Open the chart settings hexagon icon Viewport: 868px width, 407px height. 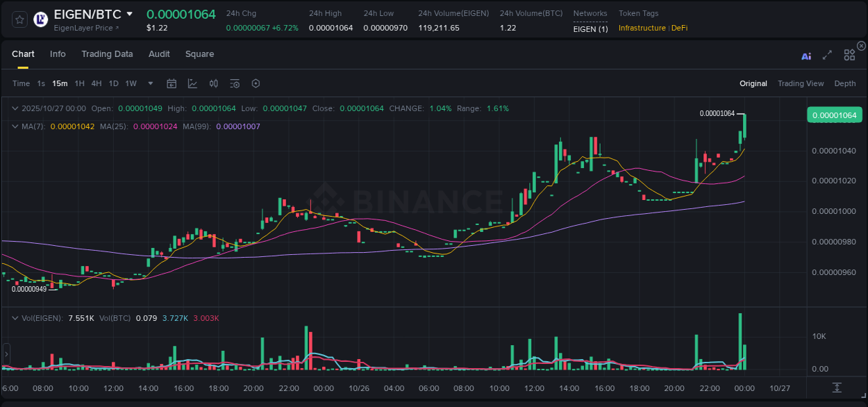point(255,83)
